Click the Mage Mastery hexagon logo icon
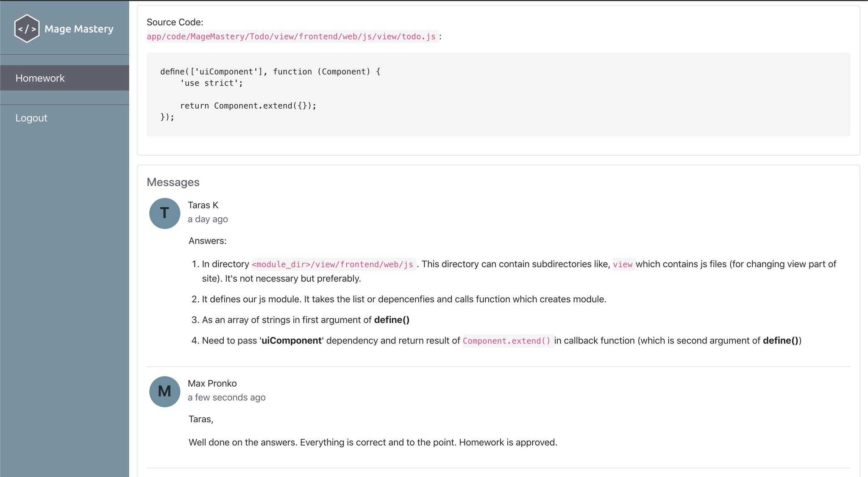The image size is (868, 477). 27,29
